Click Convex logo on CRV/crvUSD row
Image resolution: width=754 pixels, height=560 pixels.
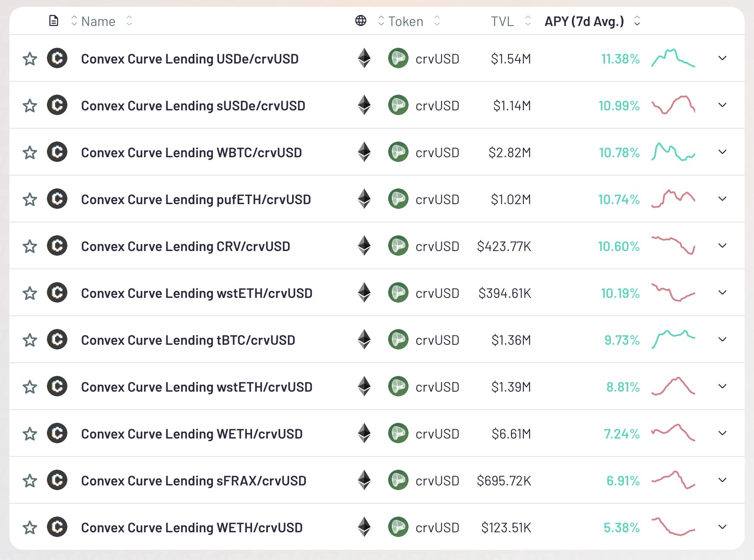point(57,245)
